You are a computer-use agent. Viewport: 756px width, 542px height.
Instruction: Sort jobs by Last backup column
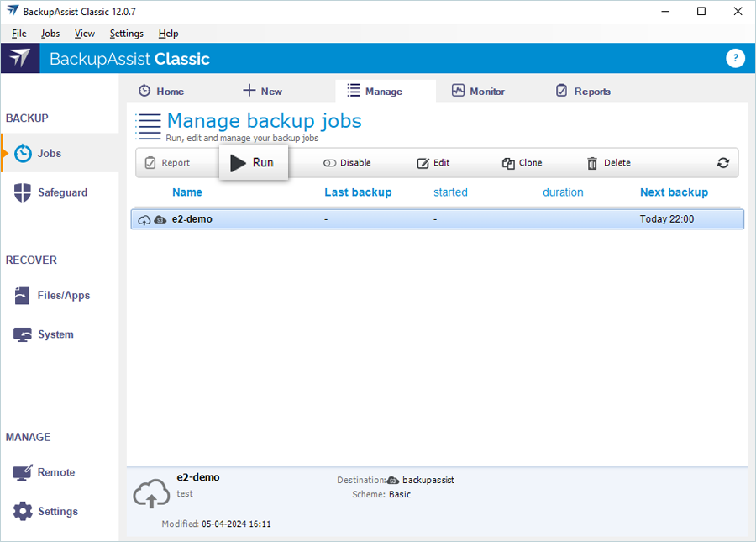358,192
